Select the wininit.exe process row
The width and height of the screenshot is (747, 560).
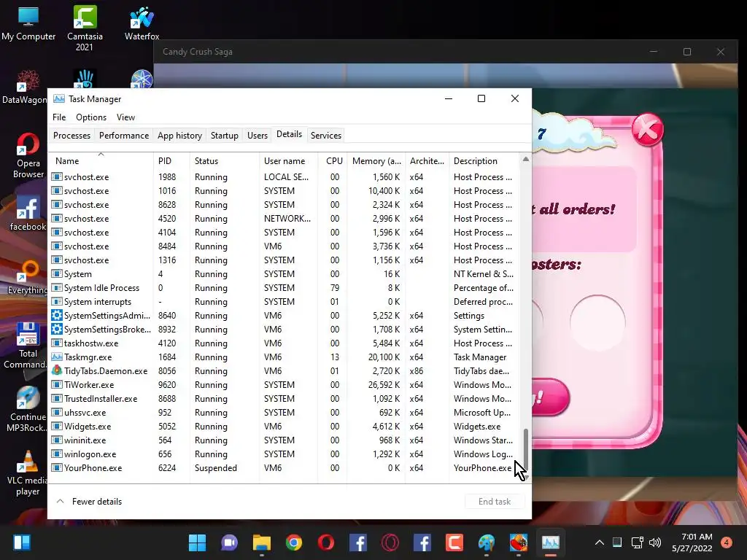(285, 440)
